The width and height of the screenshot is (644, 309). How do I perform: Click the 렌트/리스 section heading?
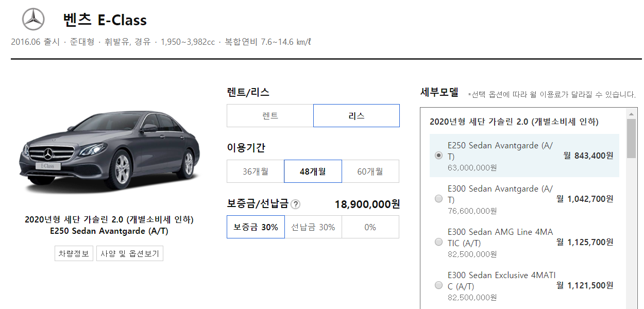(248, 93)
